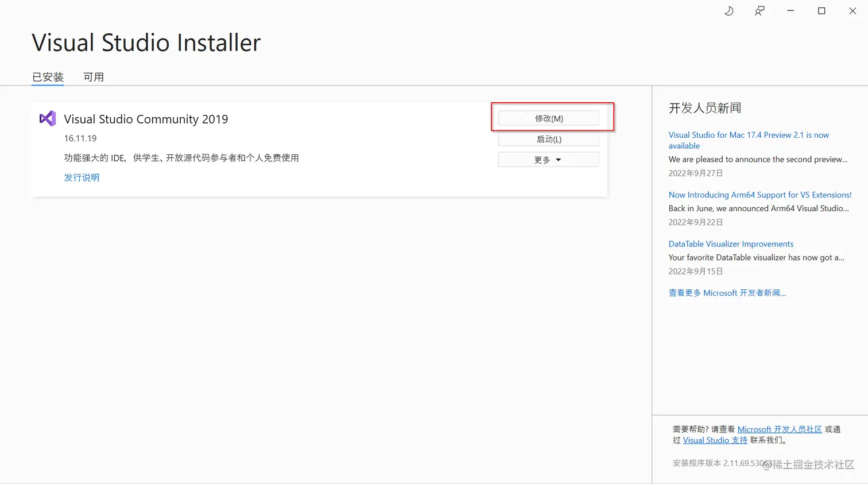This screenshot has height=484, width=868.
Task: Select the Visual Studio Community 2019 title
Action: pyautogui.click(x=146, y=119)
